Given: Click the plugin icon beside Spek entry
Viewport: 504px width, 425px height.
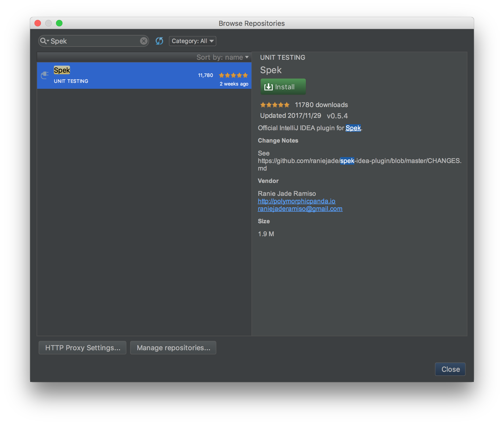Looking at the screenshot, I should 44,76.
